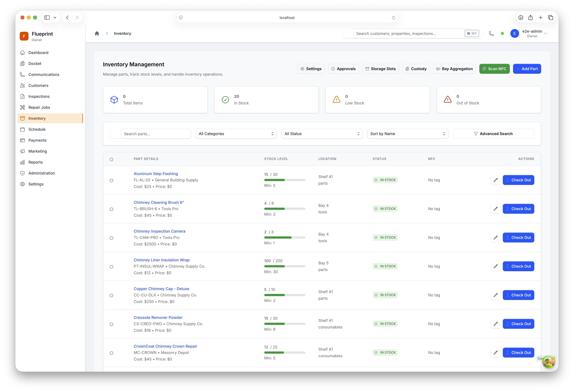574x392 pixels.
Task: Toggle select-all checkbox in table header
Action: (111, 159)
